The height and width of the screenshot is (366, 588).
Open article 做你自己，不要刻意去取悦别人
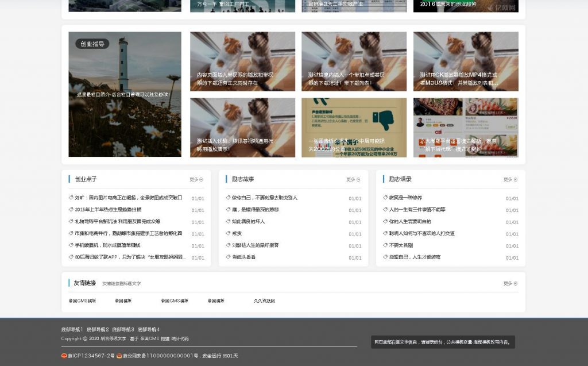coord(264,198)
